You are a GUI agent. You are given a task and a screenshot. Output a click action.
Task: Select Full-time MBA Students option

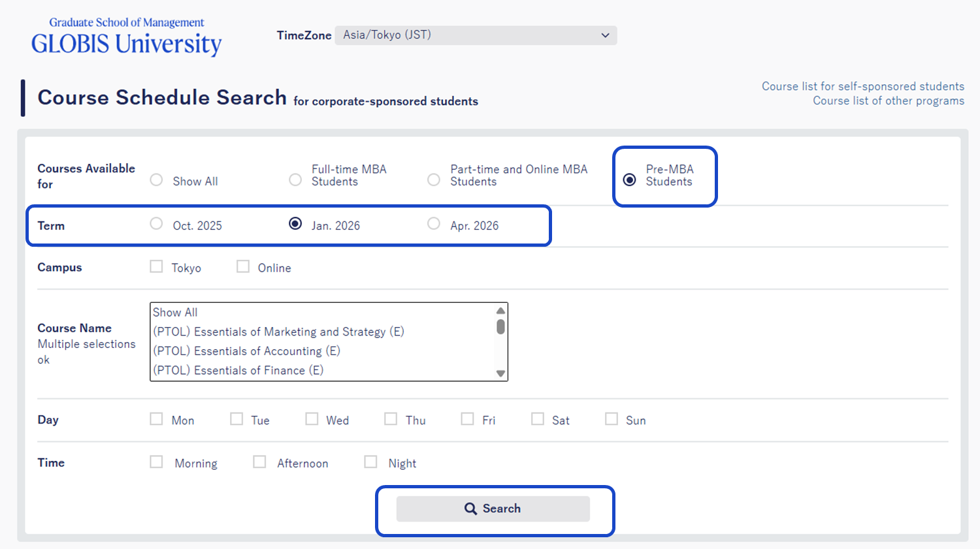295,180
